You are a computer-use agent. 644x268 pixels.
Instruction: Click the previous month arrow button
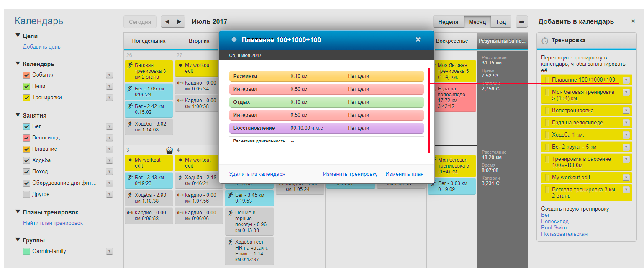tap(167, 22)
